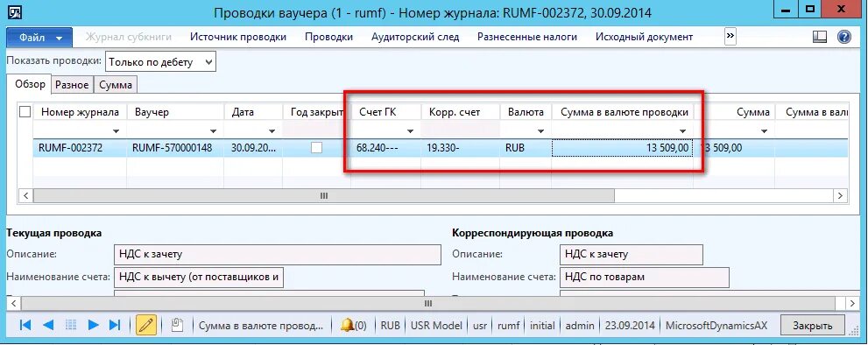Click the 23.09.2014 date in status bar
The height and width of the screenshot is (345, 868).
pos(630,326)
